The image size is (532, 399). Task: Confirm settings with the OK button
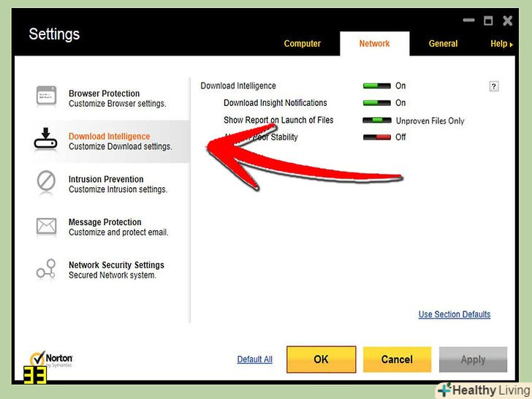(x=321, y=360)
